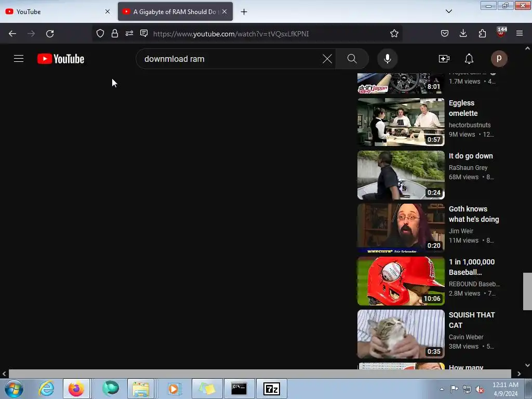Screen dimensions: 532x399
Task: Launch Internet Explorer from the taskbar
Action: 46,389
